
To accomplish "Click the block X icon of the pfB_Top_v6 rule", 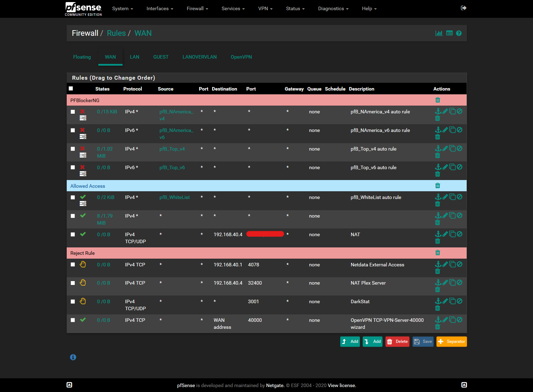I will tap(83, 167).
